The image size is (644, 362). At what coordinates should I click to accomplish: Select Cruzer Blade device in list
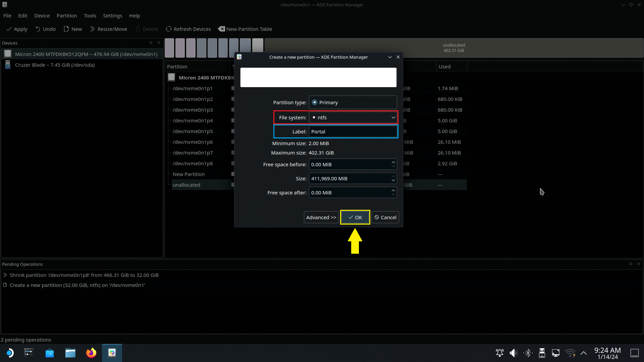click(x=55, y=65)
